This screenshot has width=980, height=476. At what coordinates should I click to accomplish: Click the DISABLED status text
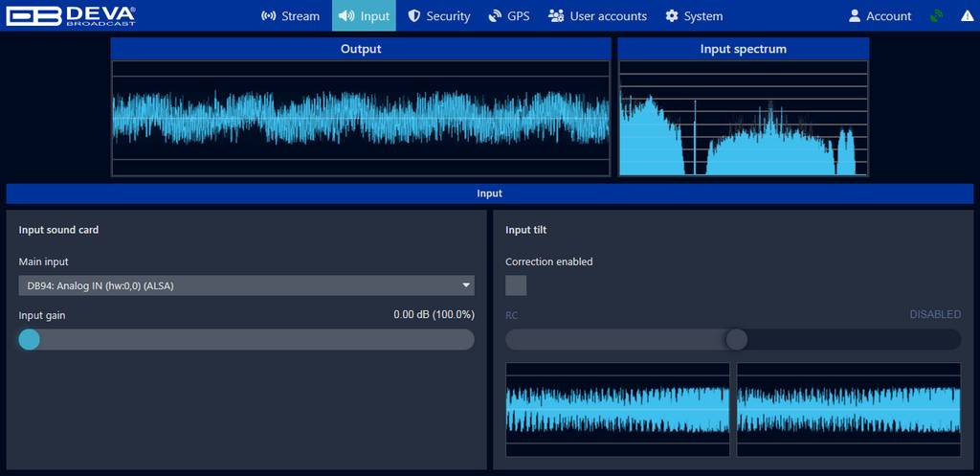935,314
